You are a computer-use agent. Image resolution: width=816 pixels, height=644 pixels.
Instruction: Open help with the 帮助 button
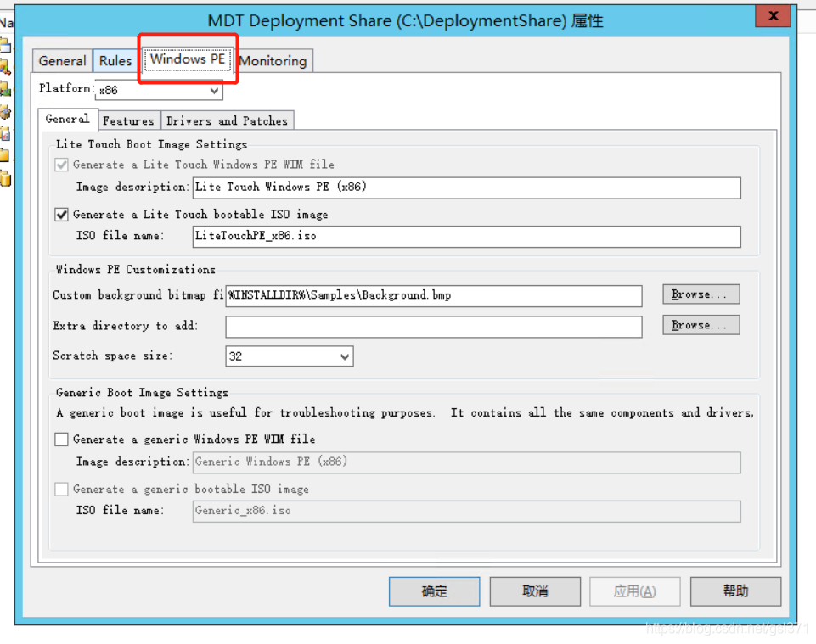click(736, 591)
